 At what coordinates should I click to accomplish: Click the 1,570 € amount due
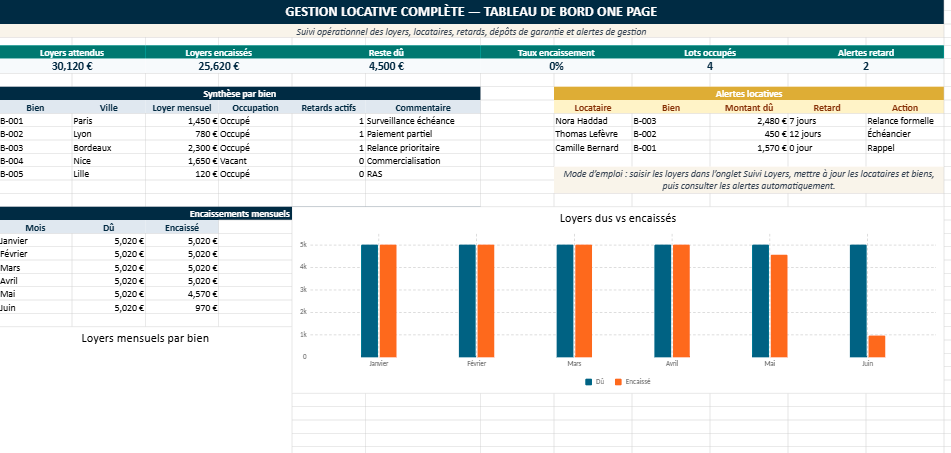748,147
